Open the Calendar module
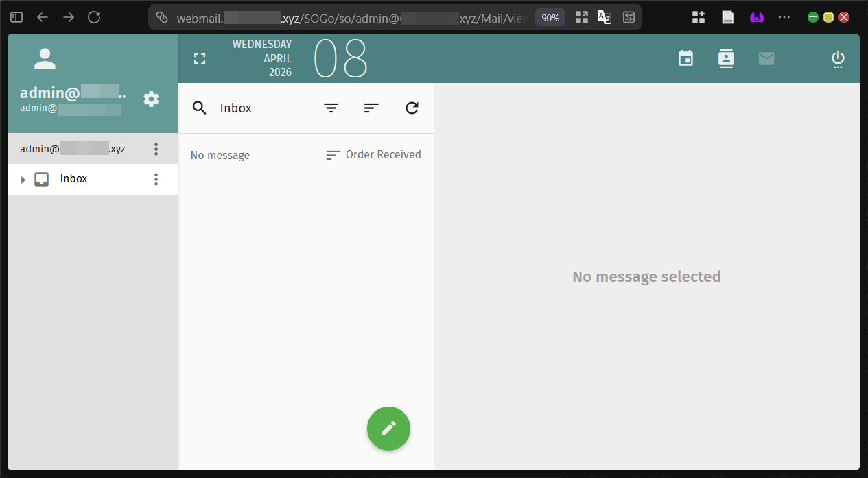This screenshot has width=868, height=478. [685, 58]
